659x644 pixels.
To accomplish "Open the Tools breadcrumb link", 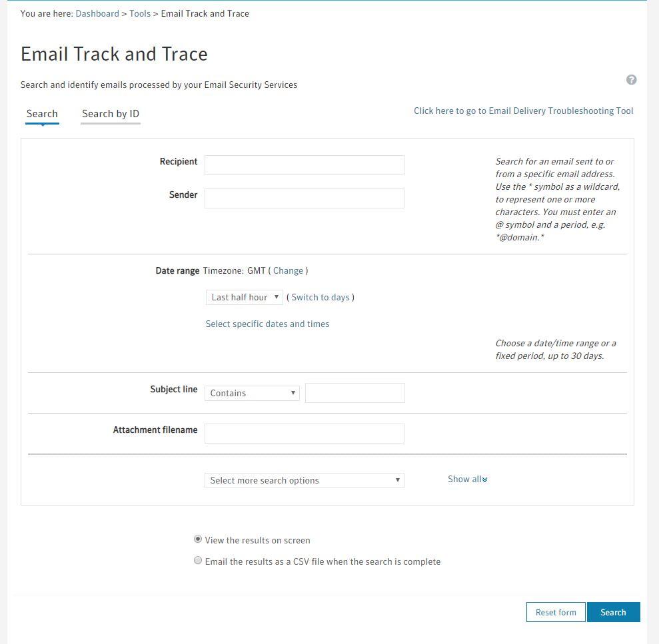I will (x=140, y=13).
